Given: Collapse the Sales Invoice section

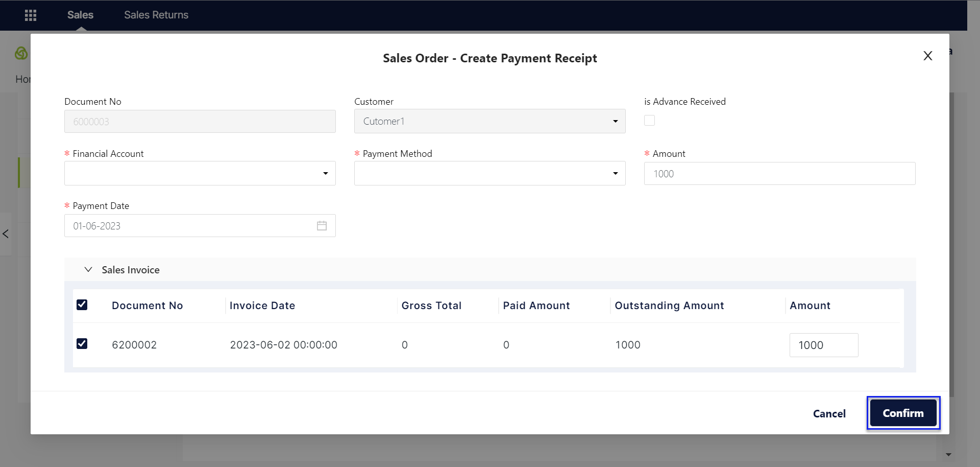Looking at the screenshot, I should [88, 270].
